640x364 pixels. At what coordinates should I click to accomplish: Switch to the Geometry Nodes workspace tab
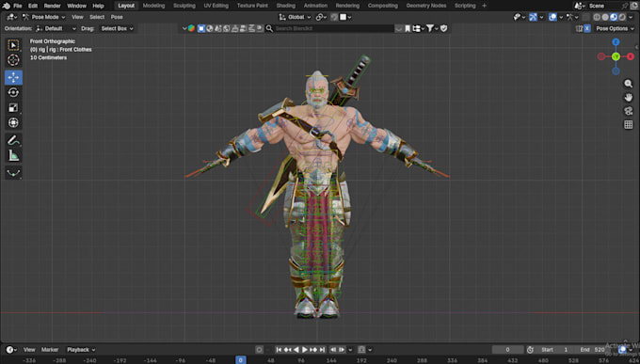pos(426,6)
